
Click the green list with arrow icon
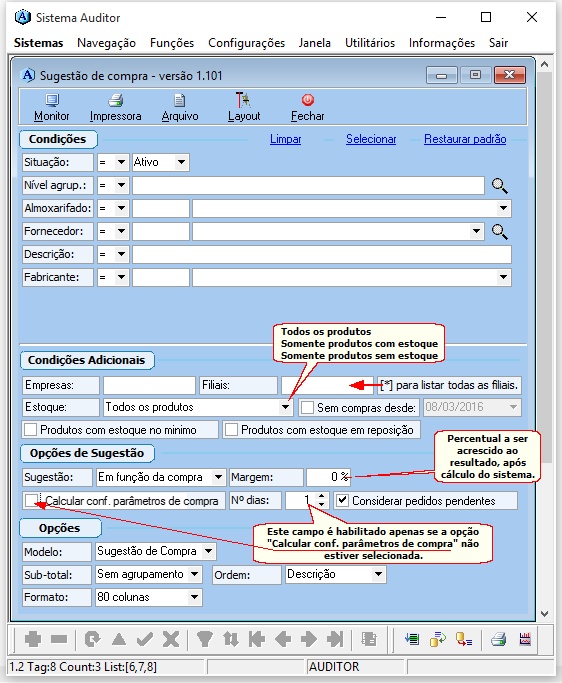(x=412, y=639)
